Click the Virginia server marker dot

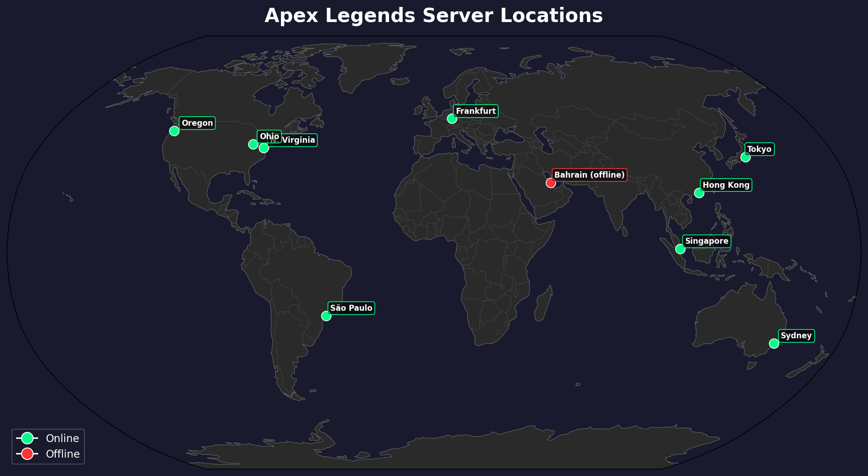264,148
